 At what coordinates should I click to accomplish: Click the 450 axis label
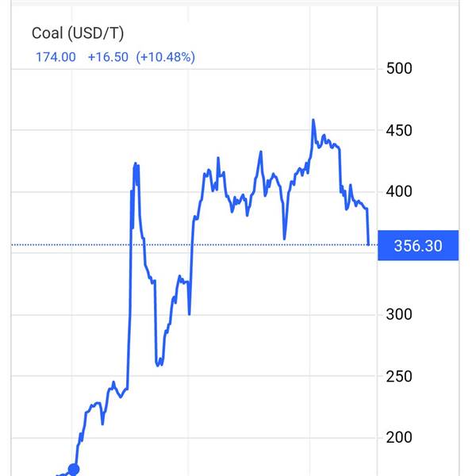(399, 131)
